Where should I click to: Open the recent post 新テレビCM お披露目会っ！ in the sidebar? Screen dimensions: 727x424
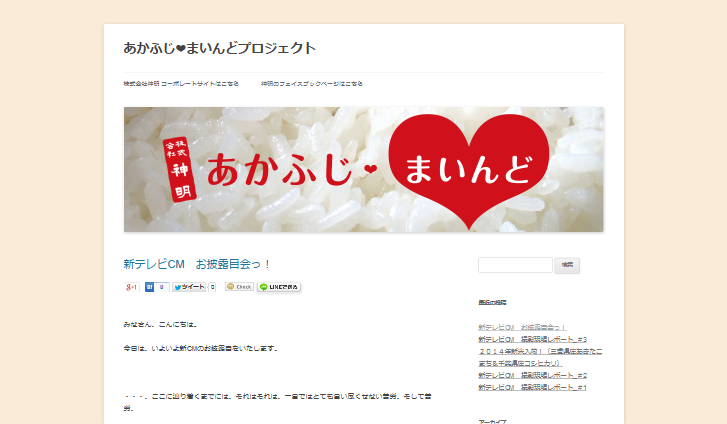coord(522,327)
